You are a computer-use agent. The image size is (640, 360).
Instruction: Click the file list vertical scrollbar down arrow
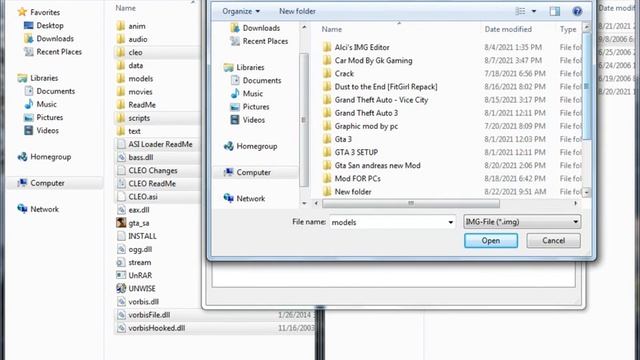(587, 192)
